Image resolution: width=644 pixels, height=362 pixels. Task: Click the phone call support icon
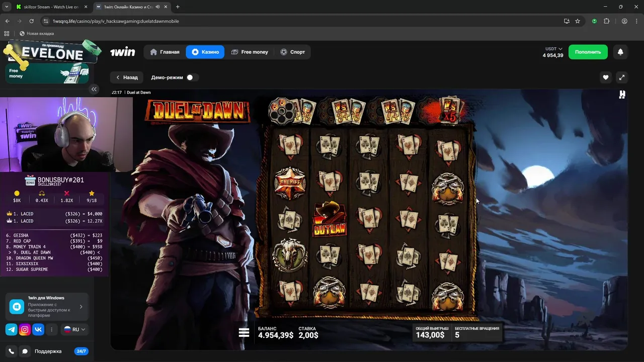coord(12,351)
